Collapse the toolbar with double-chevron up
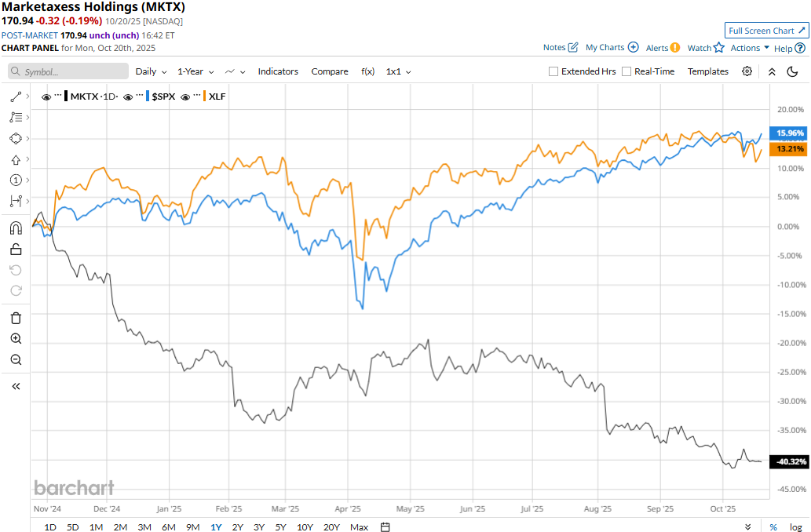 772,72
